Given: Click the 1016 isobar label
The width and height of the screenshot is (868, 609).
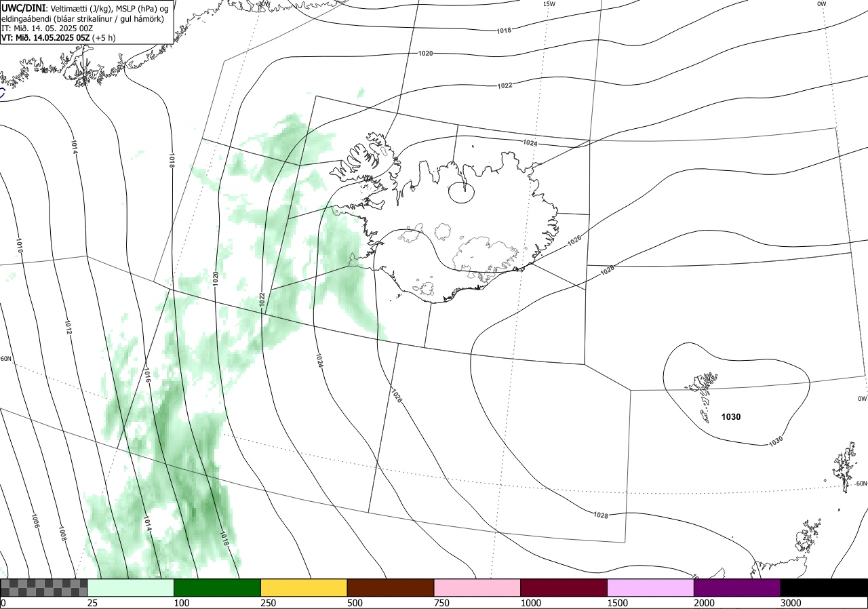Looking at the screenshot, I should (x=147, y=375).
